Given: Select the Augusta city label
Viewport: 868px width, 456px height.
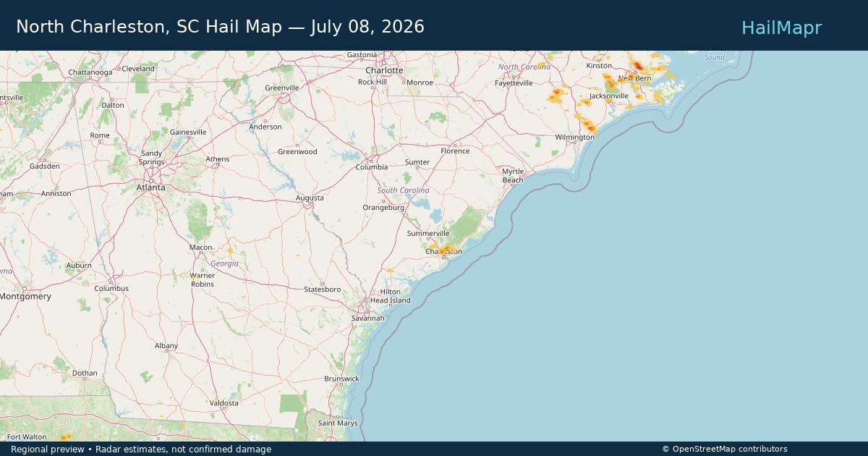Looking at the screenshot, I should tap(310, 198).
